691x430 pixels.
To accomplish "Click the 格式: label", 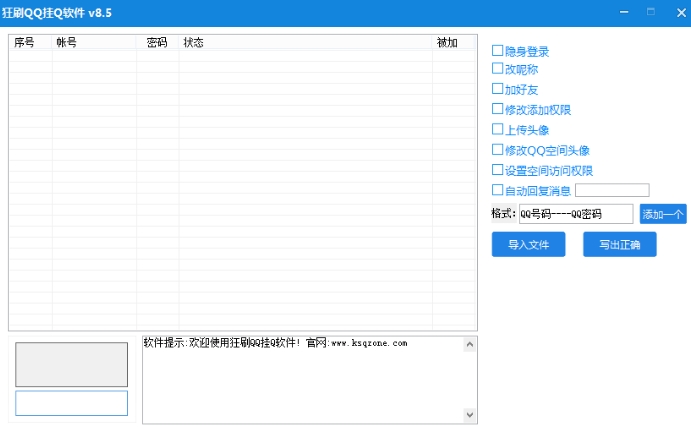I will [x=503, y=214].
